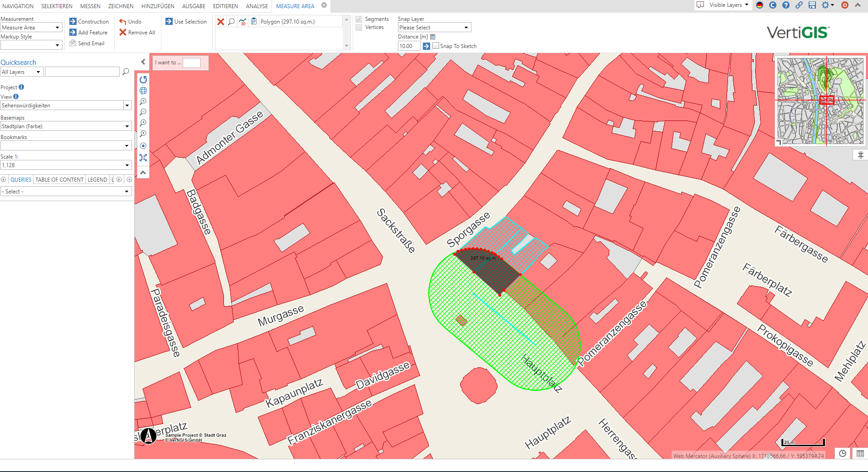Expand the Snap Layer 'Please Select' dropdown

tap(434, 28)
